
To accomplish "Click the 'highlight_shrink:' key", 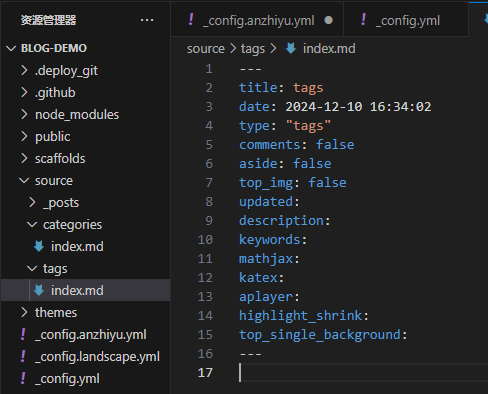I will point(304,316).
